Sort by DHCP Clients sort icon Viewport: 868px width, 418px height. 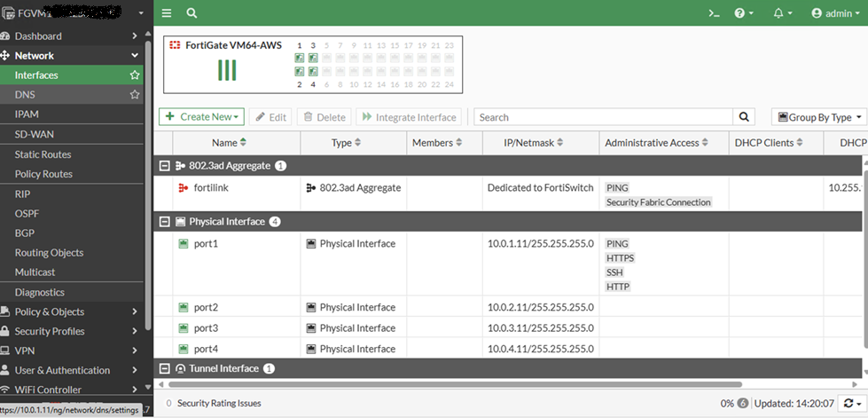[x=799, y=143]
